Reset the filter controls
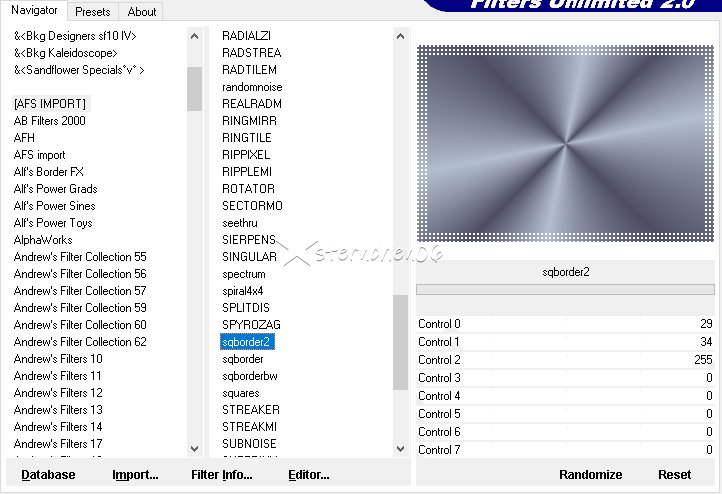 [x=674, y=475]
